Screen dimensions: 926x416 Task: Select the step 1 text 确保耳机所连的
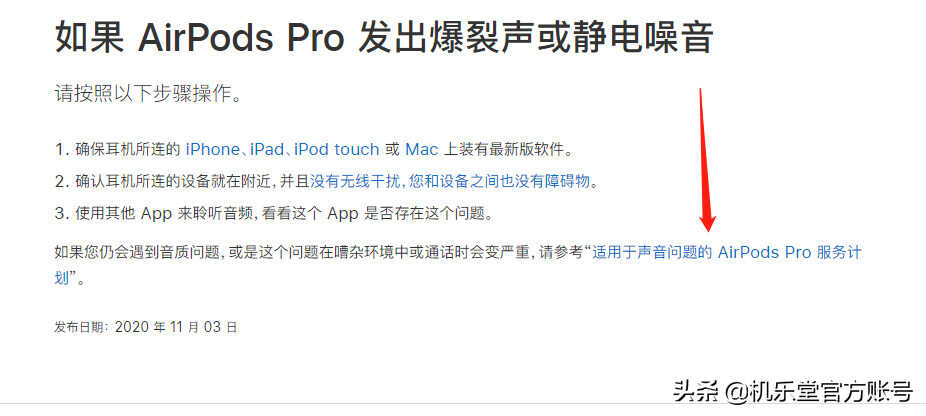(128, 150)
